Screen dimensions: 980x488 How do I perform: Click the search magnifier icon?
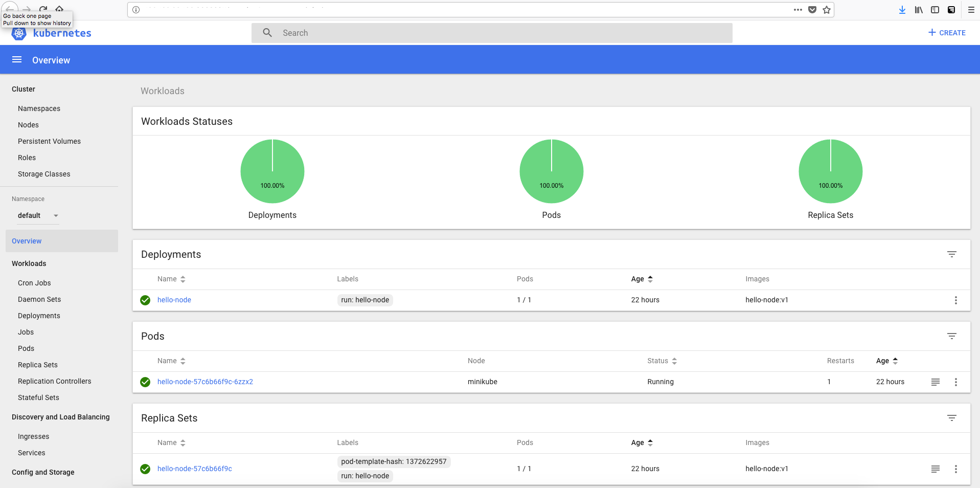[267, 33]
